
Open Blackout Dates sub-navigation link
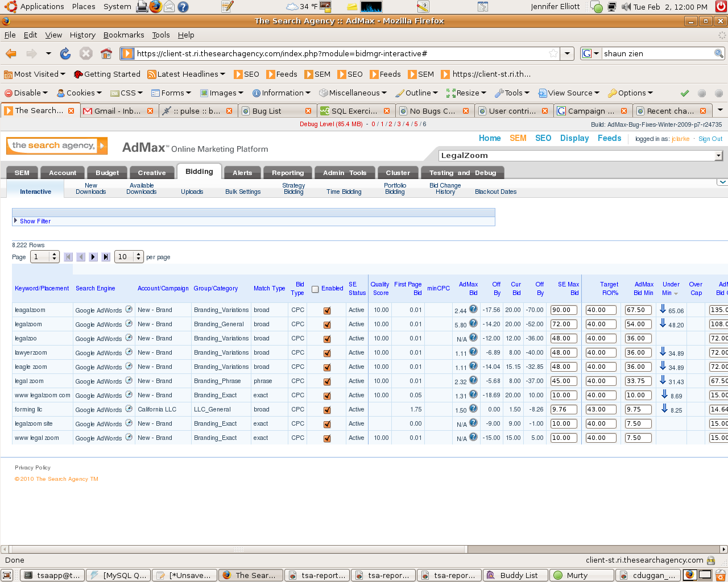495,192
